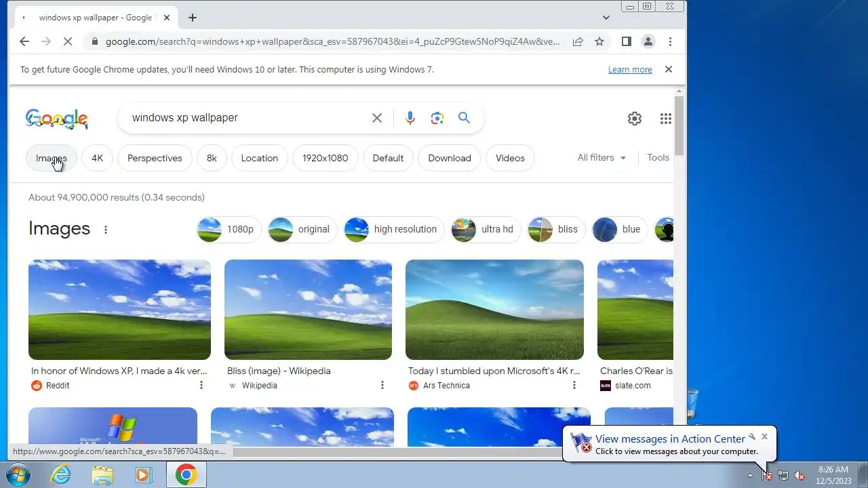Screen dimensions: 868x488
Task: Bookmark this page with the star icon
Action: pyautogui.click(x=599, y=41)
